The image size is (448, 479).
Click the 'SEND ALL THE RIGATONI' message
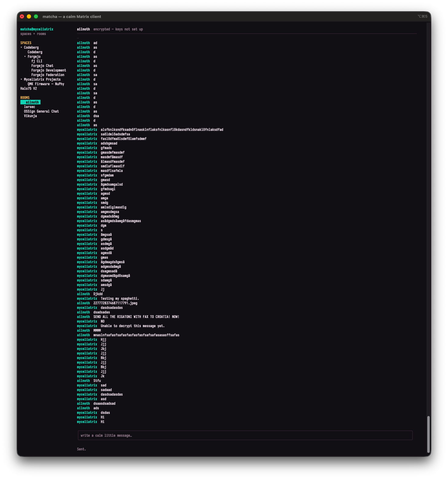(136, 317)
